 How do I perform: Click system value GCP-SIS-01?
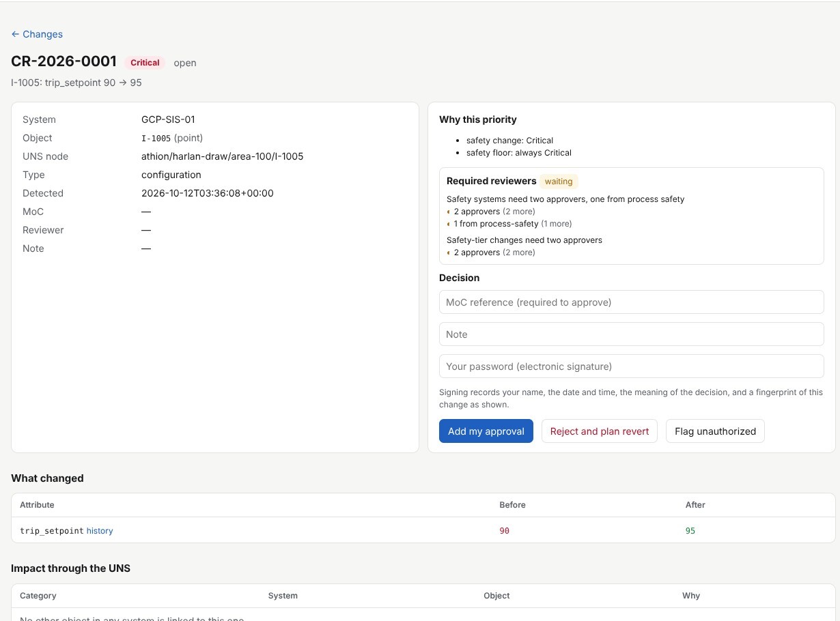point(168,119)
